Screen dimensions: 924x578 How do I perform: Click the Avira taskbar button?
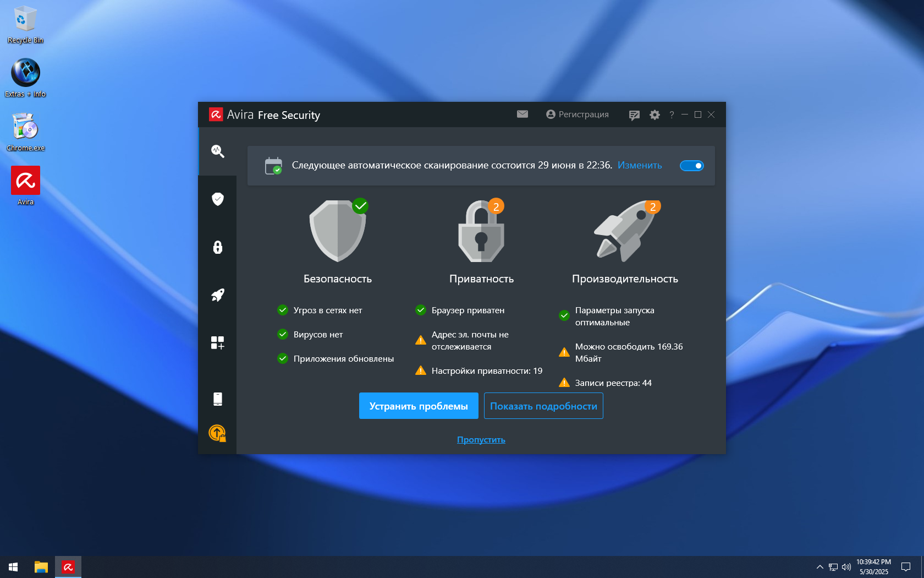68,567
